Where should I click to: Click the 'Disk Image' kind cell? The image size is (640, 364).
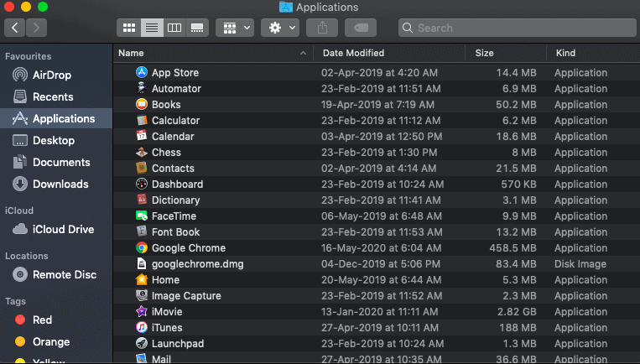point(580,264)
